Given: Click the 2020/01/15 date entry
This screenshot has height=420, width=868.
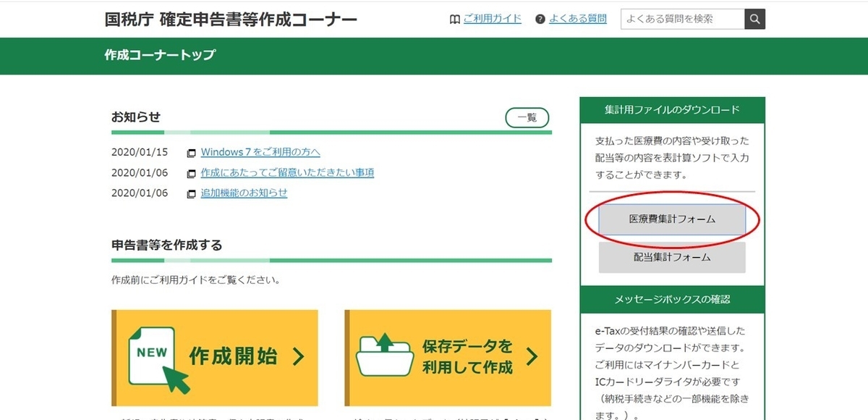Looking at the screenshot, I should tap(140, 152).
